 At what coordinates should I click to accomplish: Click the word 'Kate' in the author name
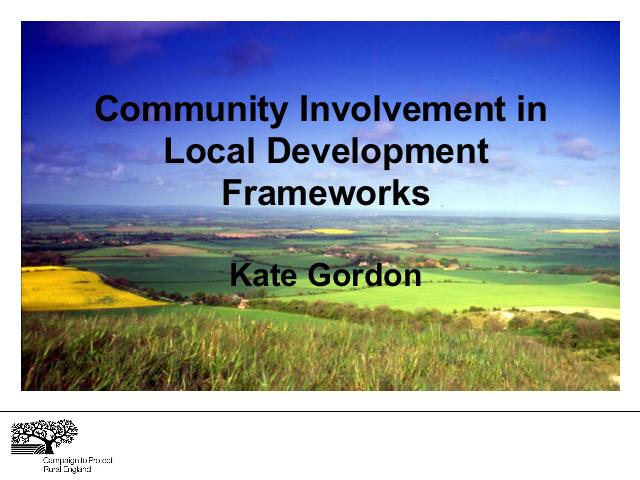(x=262, y=274)
